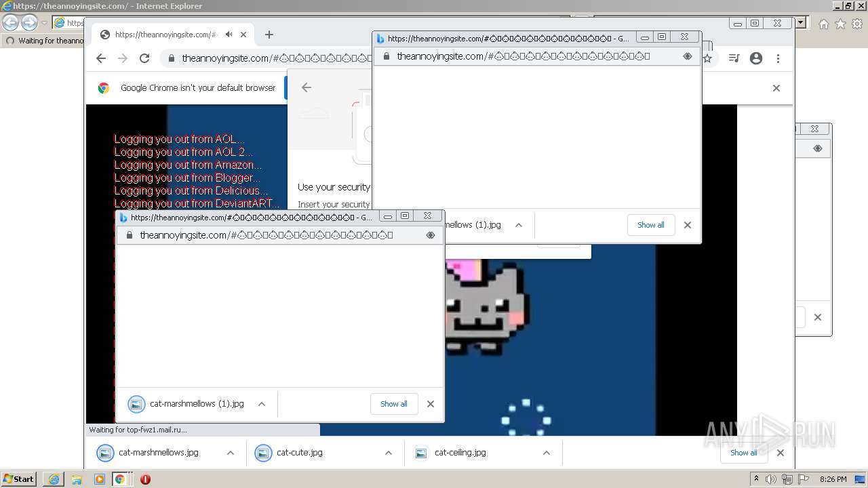Screen dimensions: 868x488
Task: Open cat-cute.jpg download
Action: 290,453
